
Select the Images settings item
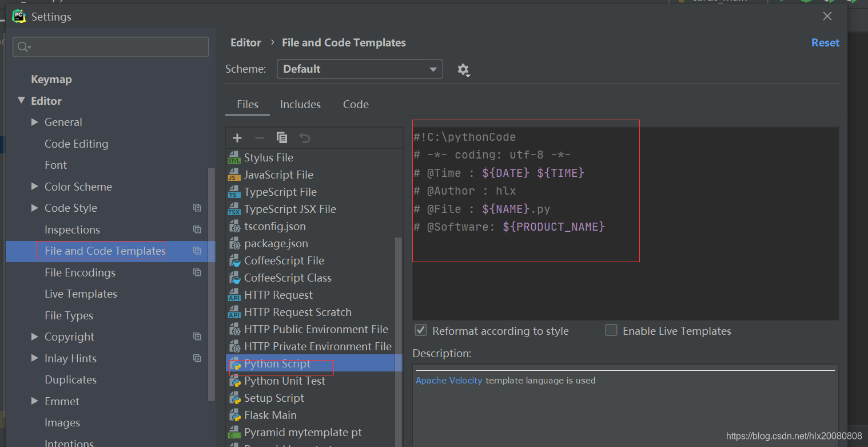pos(62,422)
